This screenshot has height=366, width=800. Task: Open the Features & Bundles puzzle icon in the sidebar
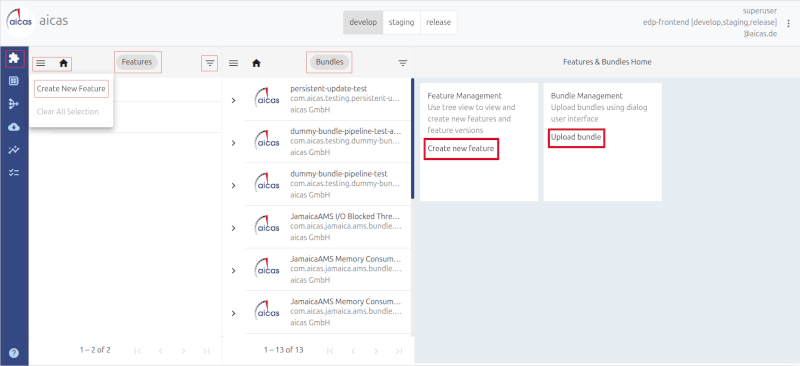(14, 59)
